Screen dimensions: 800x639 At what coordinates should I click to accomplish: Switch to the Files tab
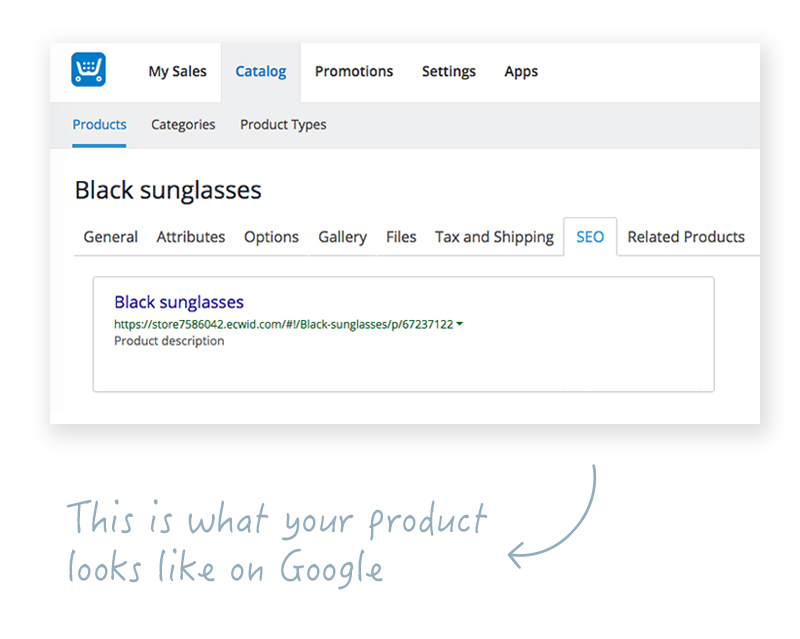click(x=401, y=237)
